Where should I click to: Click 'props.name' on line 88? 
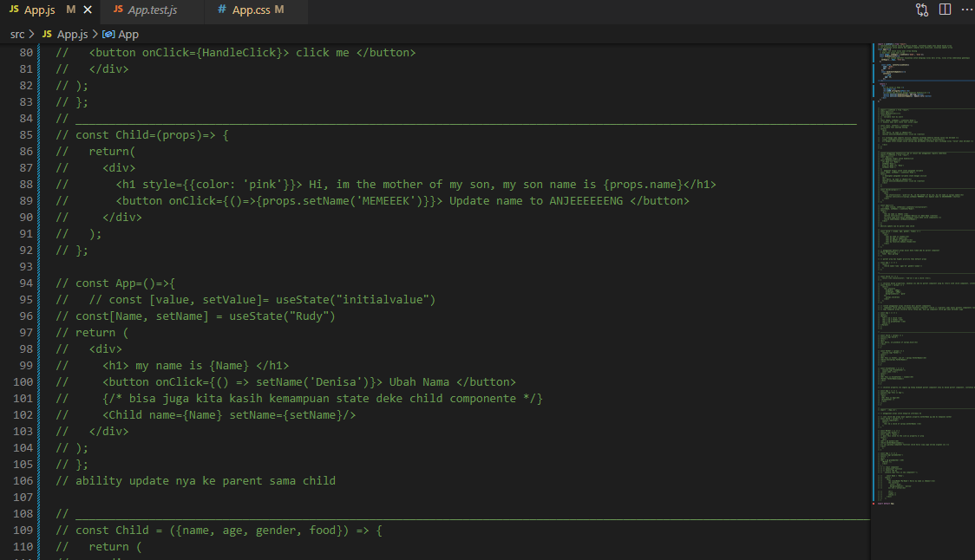[643, 184]
